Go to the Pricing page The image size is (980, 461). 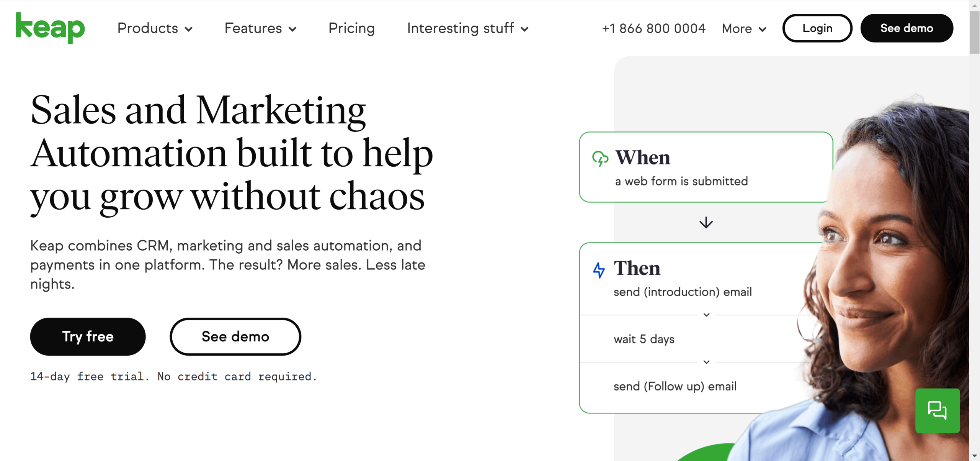click(351, 28)
